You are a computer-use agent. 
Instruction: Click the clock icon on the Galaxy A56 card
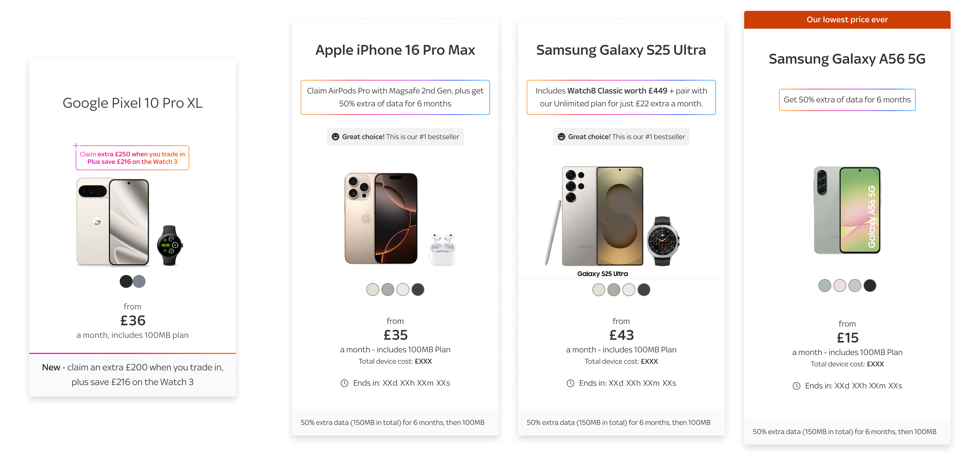pyautogui.click(x=796, y=386)
